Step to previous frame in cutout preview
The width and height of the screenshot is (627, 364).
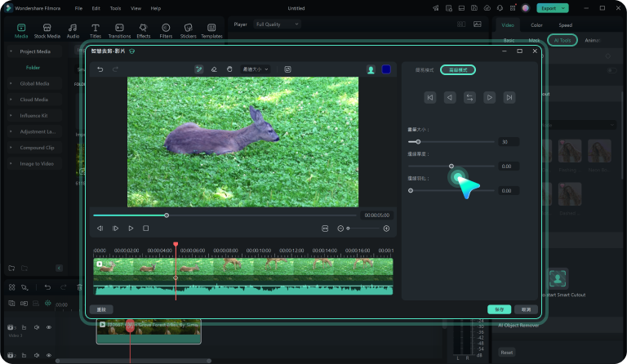pyautogui.click(x=100, y=229)
